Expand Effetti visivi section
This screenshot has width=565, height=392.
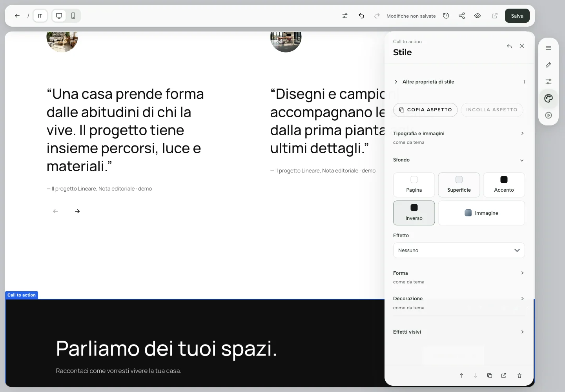(459, 332)
